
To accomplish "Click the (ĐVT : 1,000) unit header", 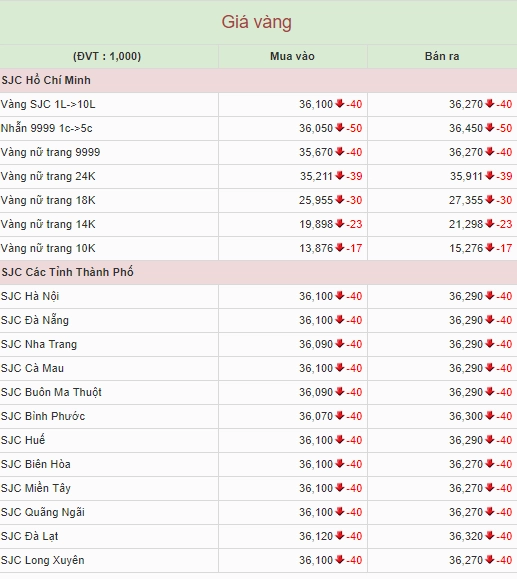I will point(107,56).
